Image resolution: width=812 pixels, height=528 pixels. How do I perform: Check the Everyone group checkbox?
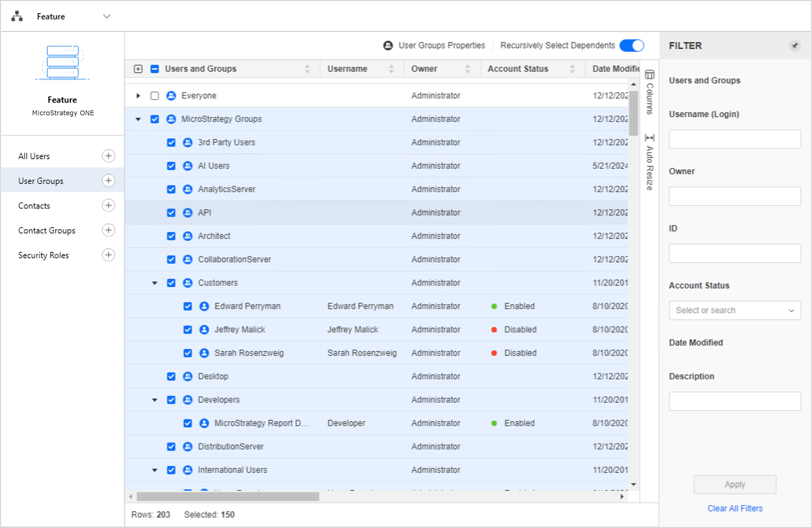coord(155,96)
